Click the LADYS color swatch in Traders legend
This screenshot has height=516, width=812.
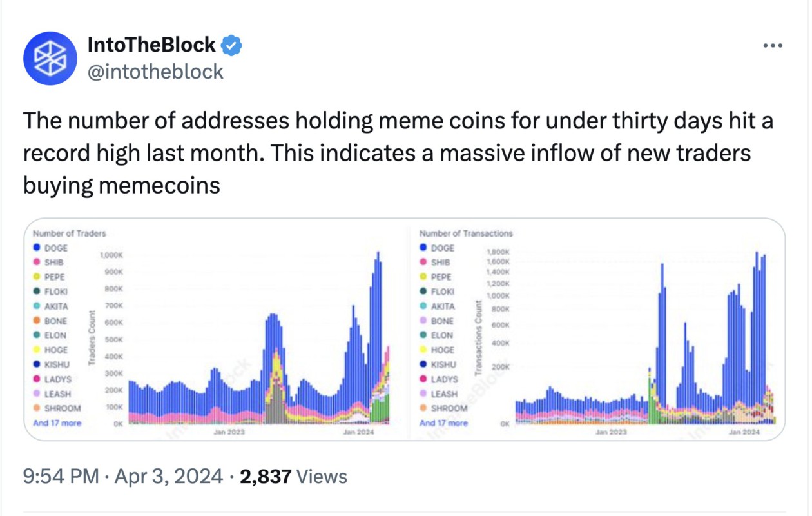[35, 379]
